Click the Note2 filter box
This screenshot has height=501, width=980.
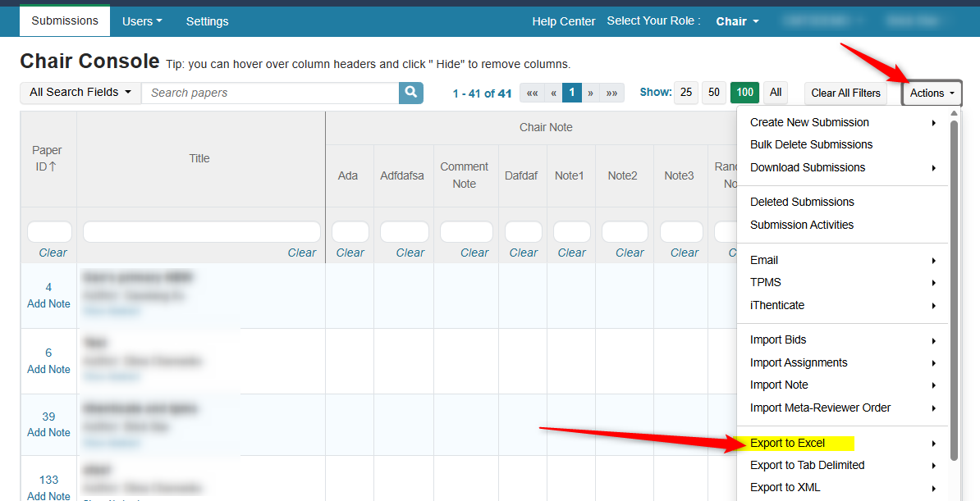pos(625,232)
